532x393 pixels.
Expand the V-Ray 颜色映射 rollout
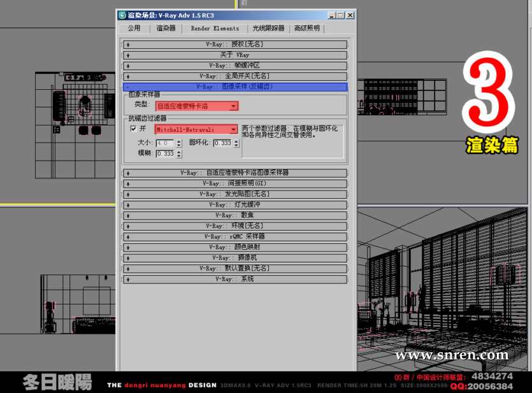235,247
